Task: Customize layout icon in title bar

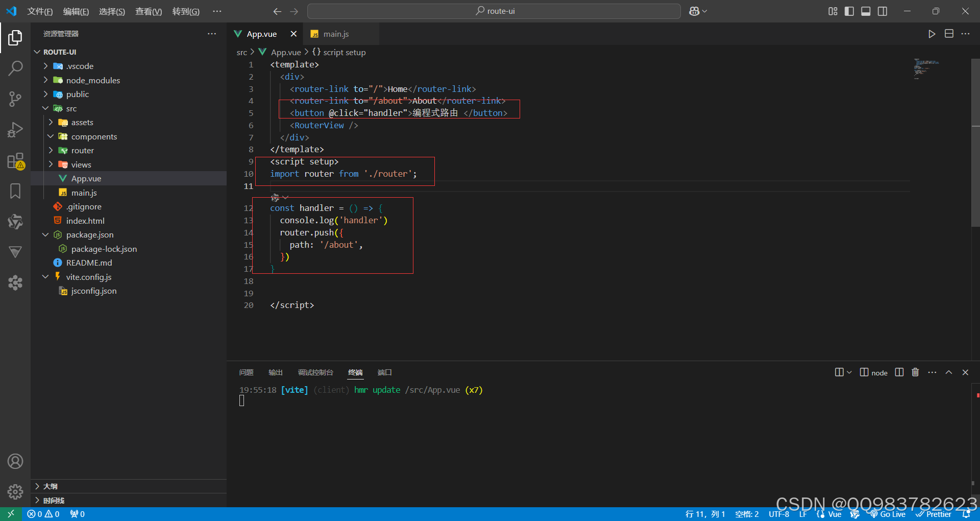Action: [x=832, y=11]
